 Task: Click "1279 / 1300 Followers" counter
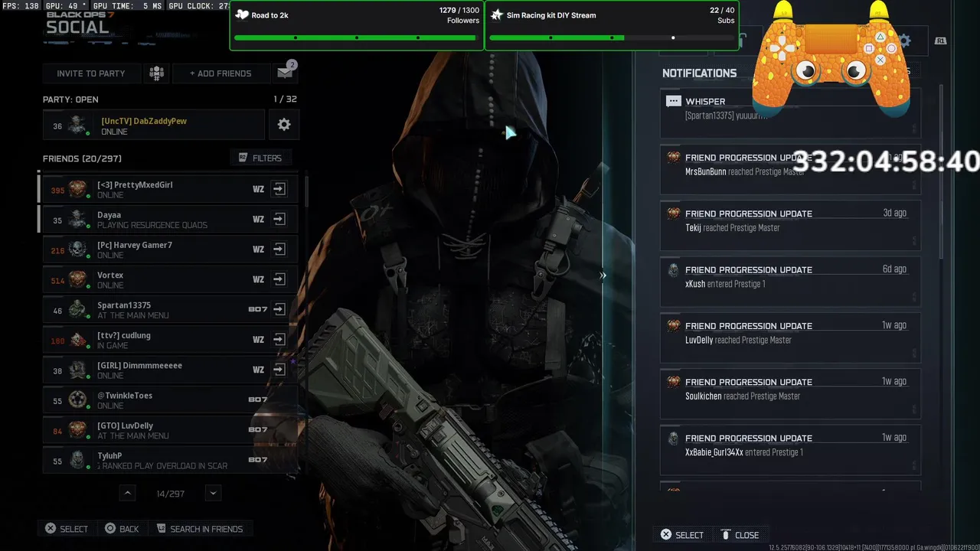tap(459, 15)
